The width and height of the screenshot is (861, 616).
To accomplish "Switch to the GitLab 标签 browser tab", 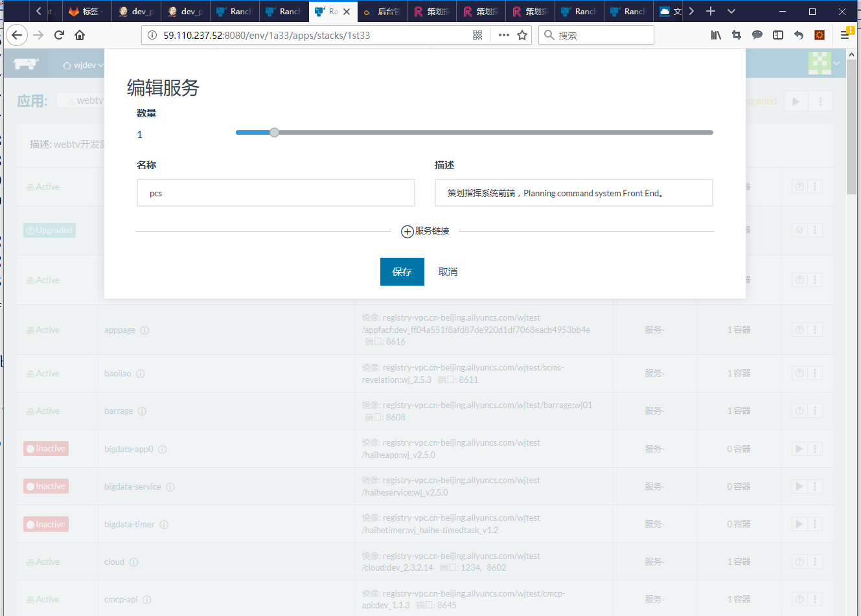I will coord(86,11).
